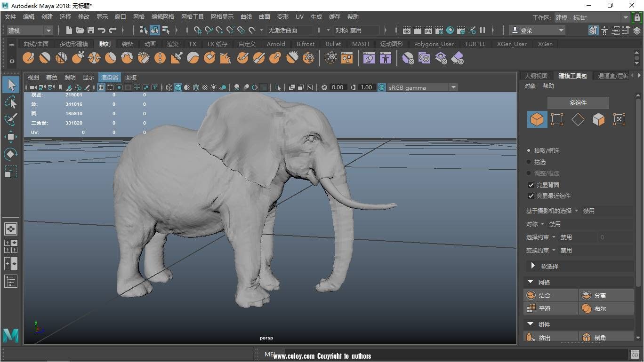Screen dimensions: 644x362
Task: Switch to the Arnold shelf tab
Action: pos(275,44)
